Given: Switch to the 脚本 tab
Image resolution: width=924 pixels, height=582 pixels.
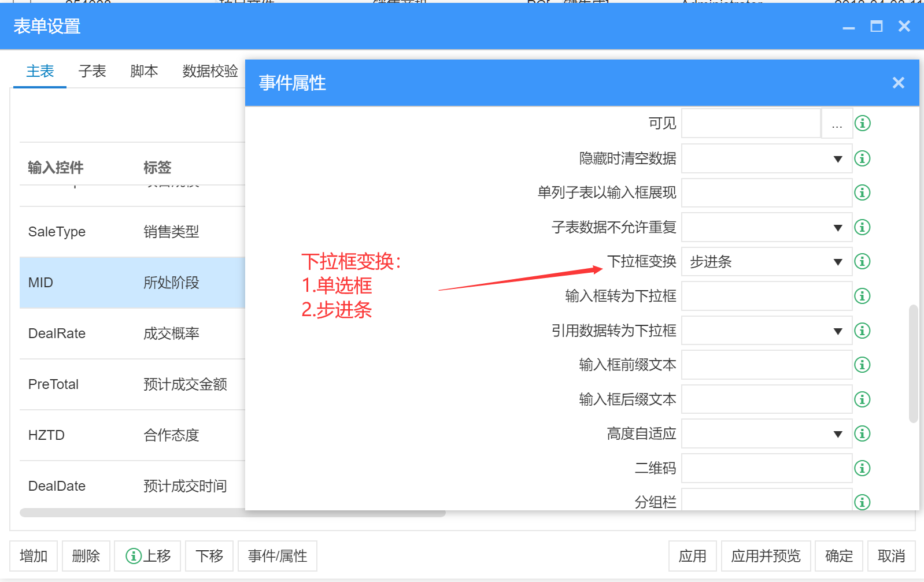Looking at the screenshot, I should (144, 71).
